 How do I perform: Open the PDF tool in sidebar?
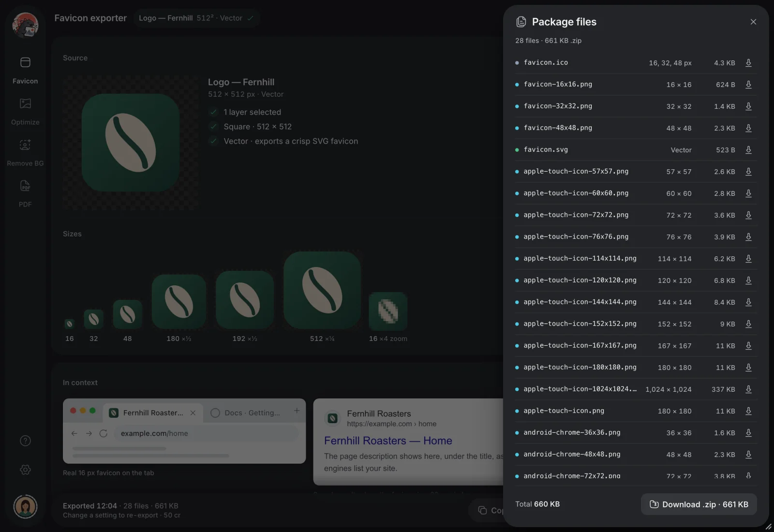point(25,194)
